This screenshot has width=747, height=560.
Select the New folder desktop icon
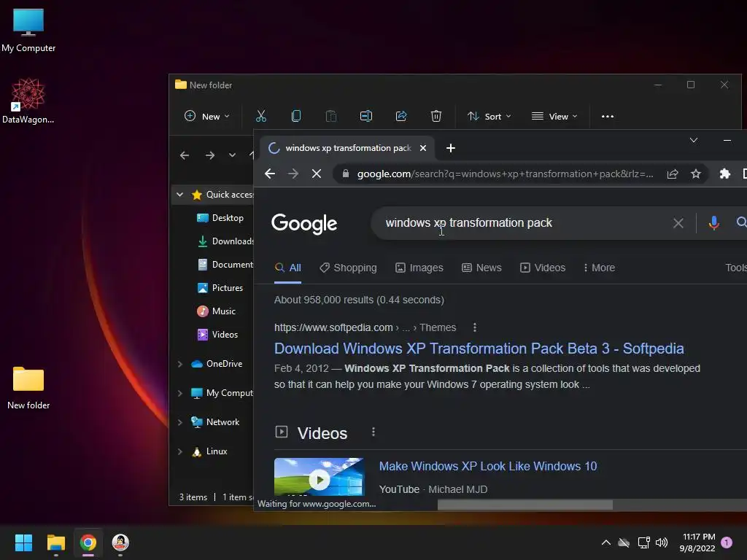(28, 388)
